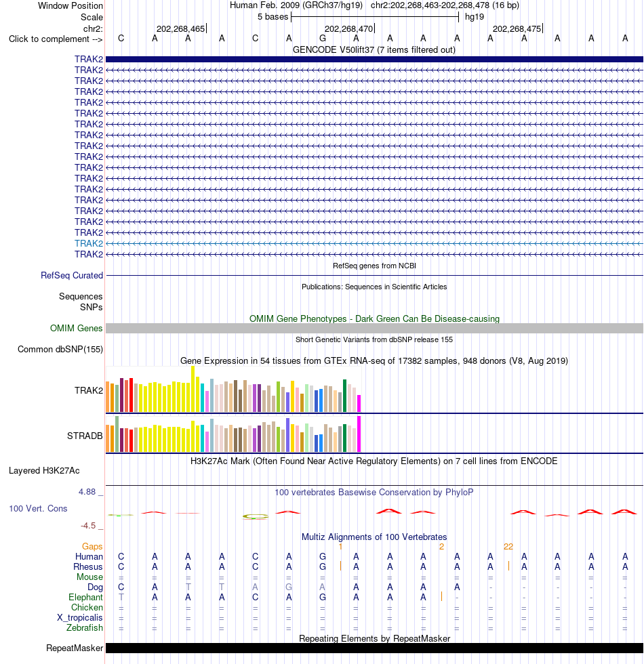Click the '5 bases' scale bar label
The height and width of the screenshot is (664, 644).
(273, 17)
